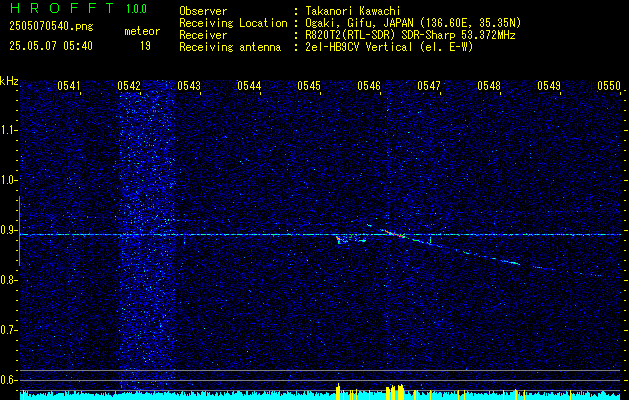Click the Receiving Location label
This screenshot has width=629, height=400.
pyautogui.click(x=233, y=23)
